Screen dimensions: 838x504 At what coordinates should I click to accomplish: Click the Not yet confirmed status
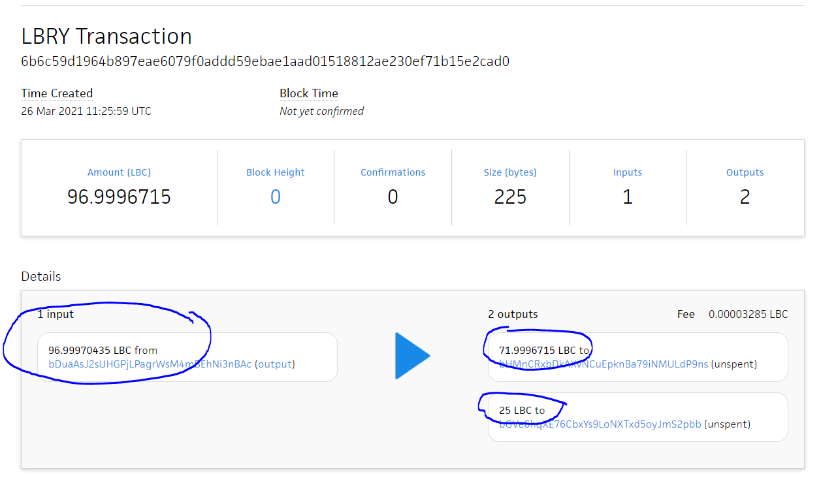(x=321, y=112)
